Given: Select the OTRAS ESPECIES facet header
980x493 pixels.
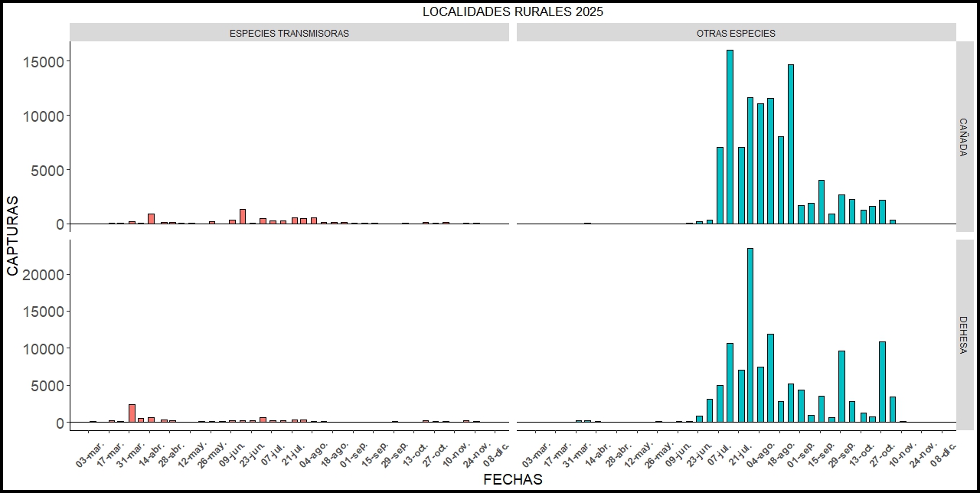Looking at the screenshot, I should click(x=736, y=33).
